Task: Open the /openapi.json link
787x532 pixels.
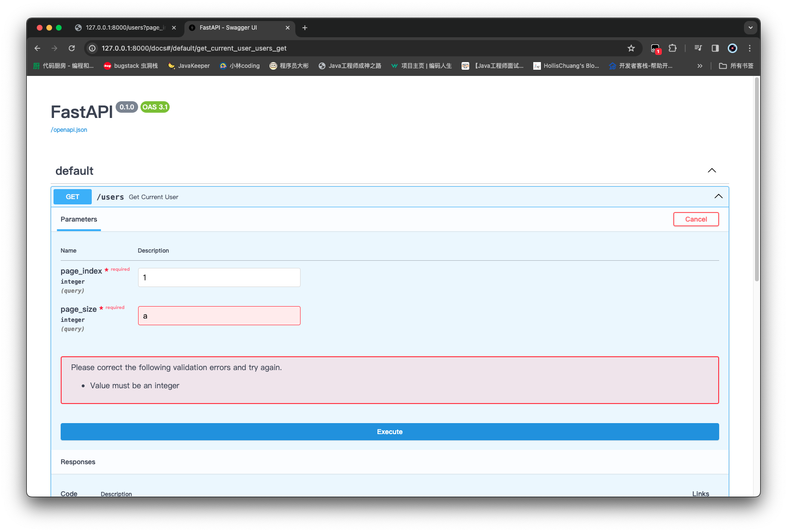Action: (69, 130)
